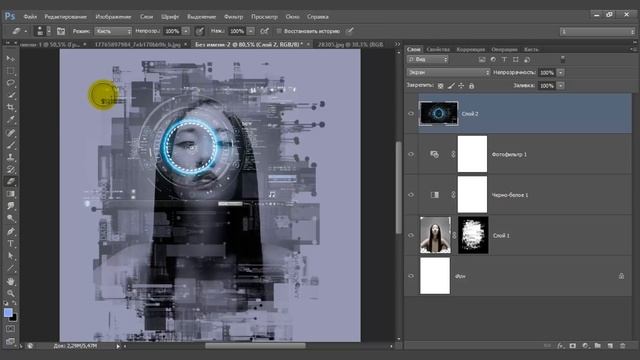Open eraser mode Кисть dropdown

coord(113,31)
